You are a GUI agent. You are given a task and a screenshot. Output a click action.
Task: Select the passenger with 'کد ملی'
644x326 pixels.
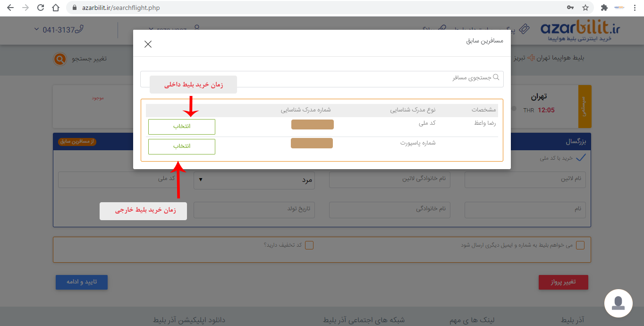pyautogui.click(x=182, y=127)
